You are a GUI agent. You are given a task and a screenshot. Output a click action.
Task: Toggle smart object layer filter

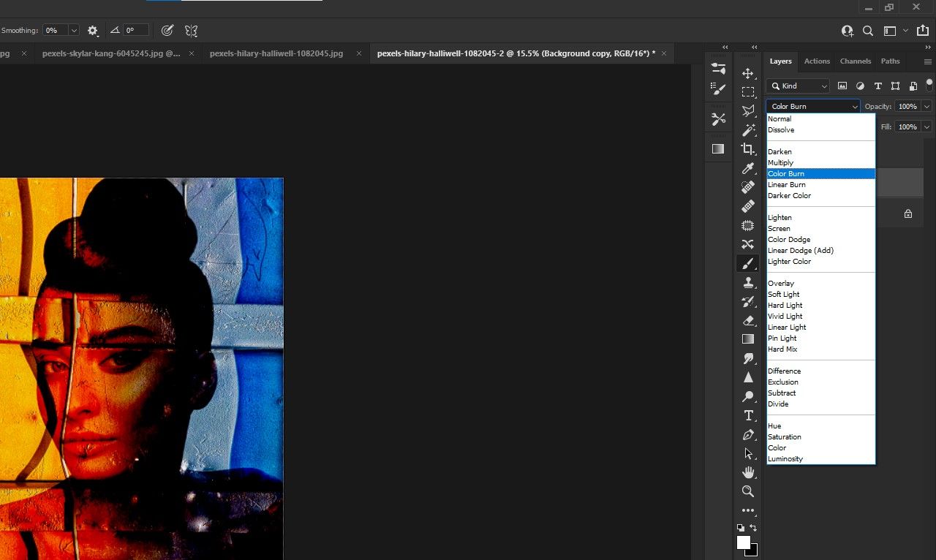pos(913,86)
